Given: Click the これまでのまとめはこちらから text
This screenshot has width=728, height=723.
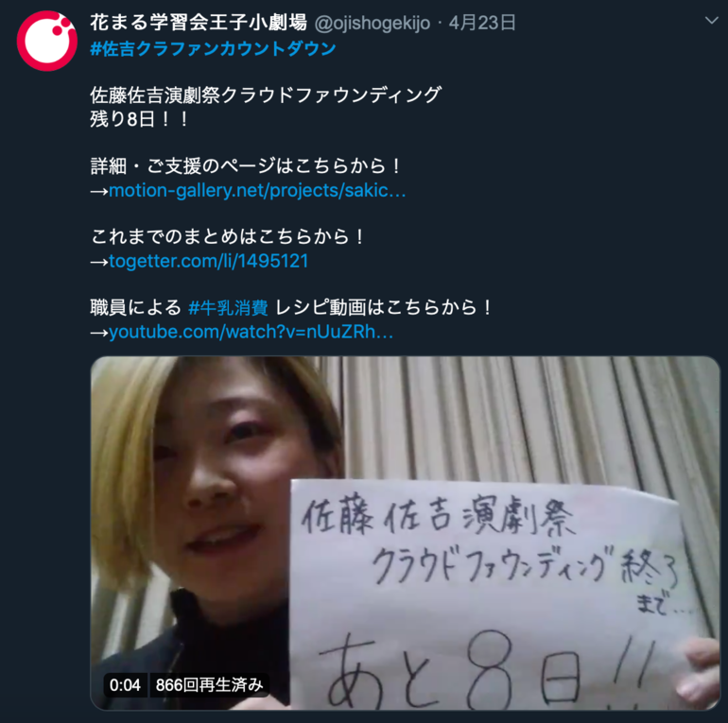Looking at the screenshot, I should [x=228, y=236].
